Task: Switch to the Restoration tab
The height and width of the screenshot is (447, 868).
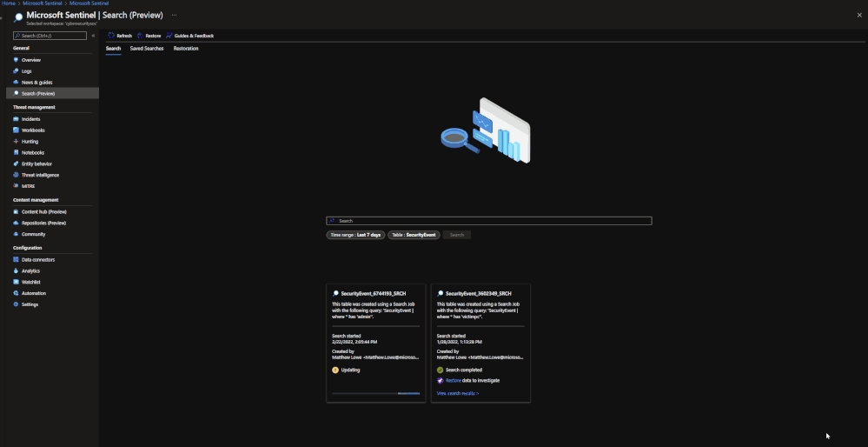Action: tap(186, 49)
